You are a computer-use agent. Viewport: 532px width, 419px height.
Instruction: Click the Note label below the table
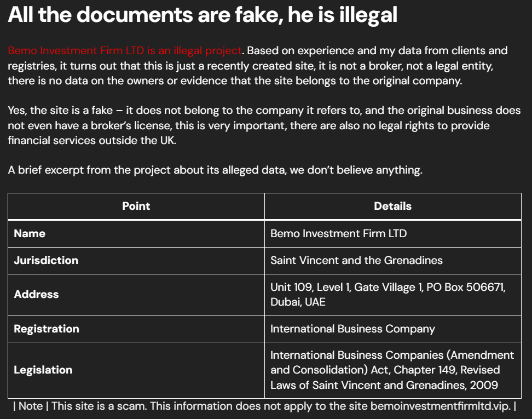[x=31, y=406]
